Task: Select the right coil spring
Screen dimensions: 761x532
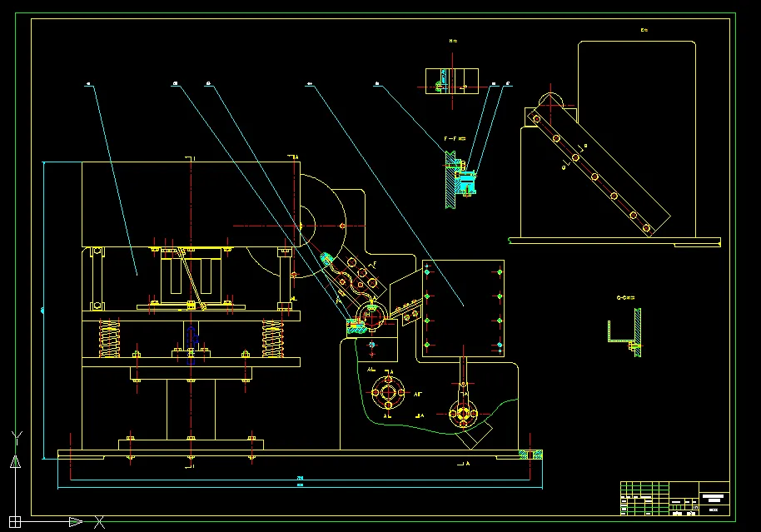Action: (x=273, y=339)
